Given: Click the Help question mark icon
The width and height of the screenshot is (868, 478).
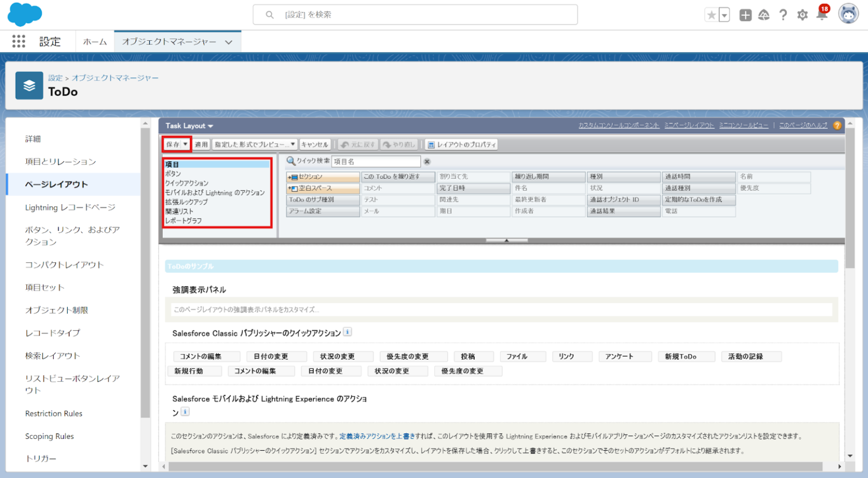Looking at the screenshot, I should point(783,15).
